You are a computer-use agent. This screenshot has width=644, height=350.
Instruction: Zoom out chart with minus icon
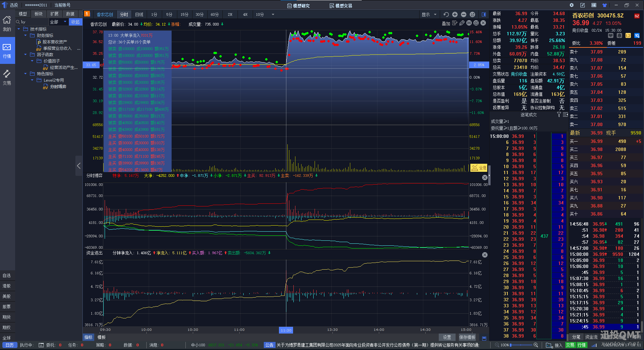point(464,14)
